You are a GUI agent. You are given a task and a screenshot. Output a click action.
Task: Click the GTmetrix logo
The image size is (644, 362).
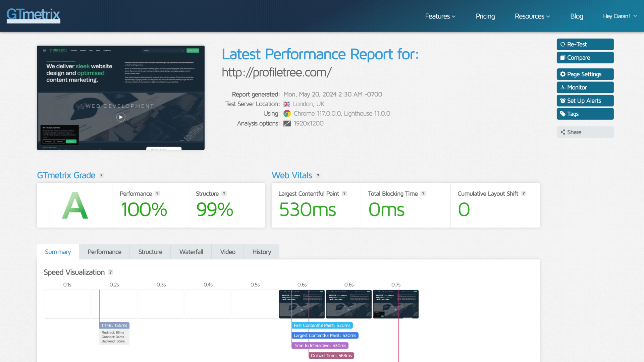[33, 15]
